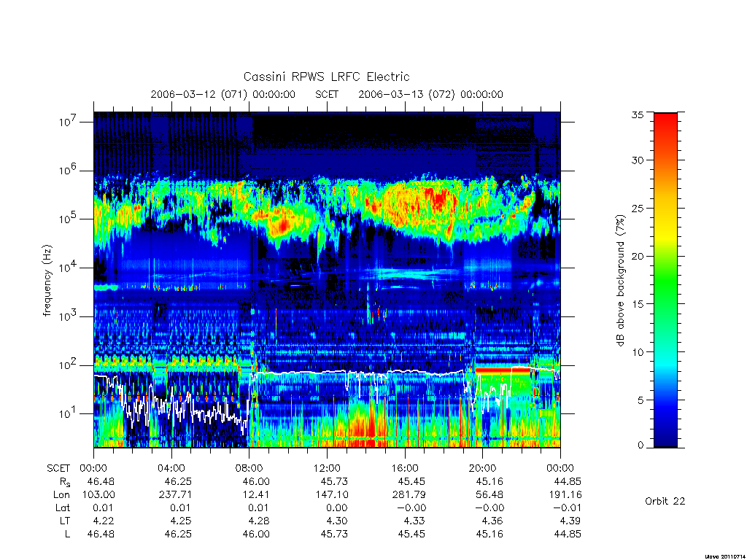Click the color bar tick label 10
The width and height of the screenshot is (747, 560).
(638, 352)
